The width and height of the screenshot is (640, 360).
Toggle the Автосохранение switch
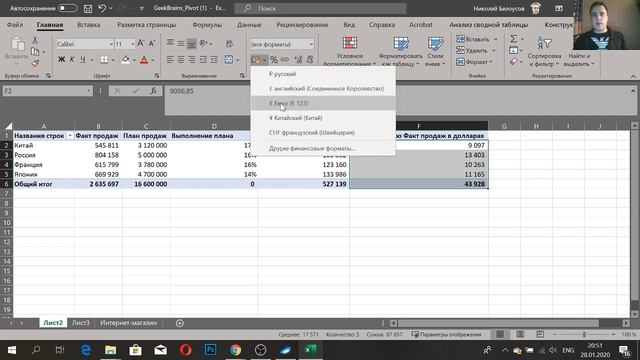tap(67, 8)
